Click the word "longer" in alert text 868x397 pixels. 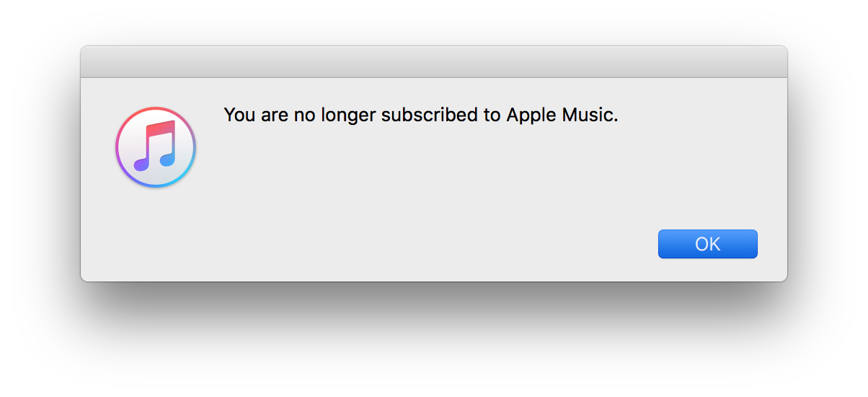tap(348, 115)
